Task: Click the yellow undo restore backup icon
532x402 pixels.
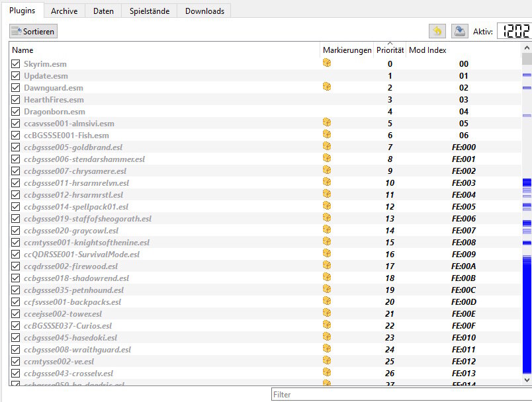Action: point(437,31)
